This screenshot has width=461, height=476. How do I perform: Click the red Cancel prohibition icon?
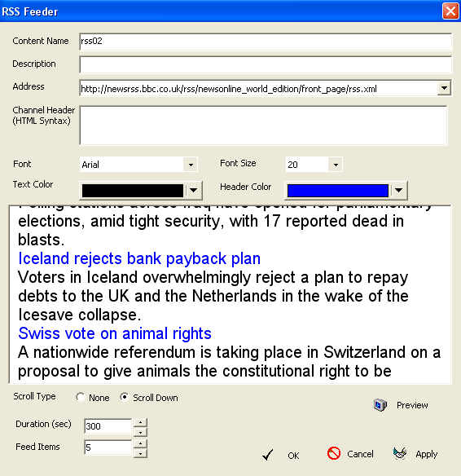click(334, 453)
